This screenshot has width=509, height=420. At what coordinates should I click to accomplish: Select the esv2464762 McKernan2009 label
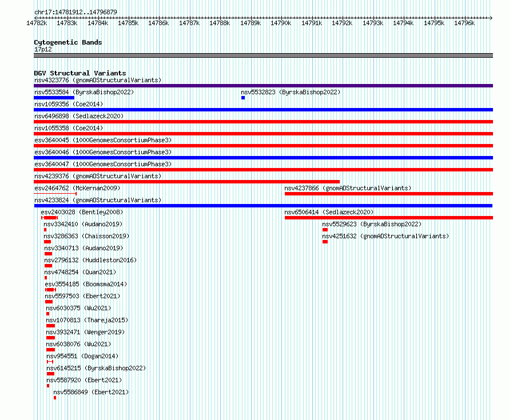pos(77,188)
